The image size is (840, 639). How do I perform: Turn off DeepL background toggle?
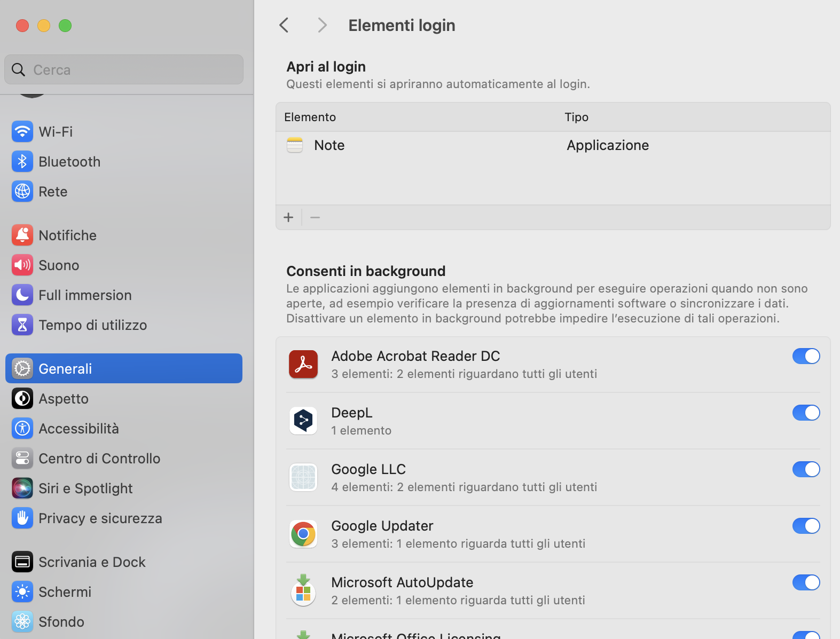click(x=806, y=413)
